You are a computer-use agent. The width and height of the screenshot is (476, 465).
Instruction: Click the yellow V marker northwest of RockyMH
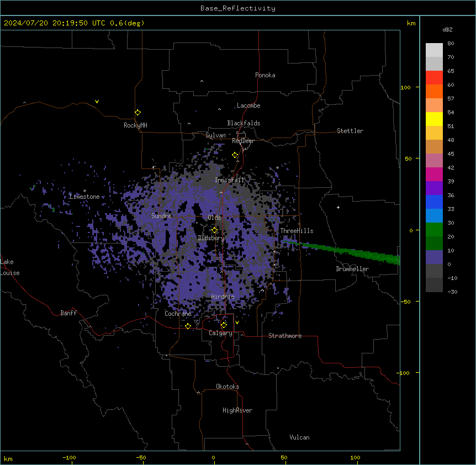tap(97, 102)
